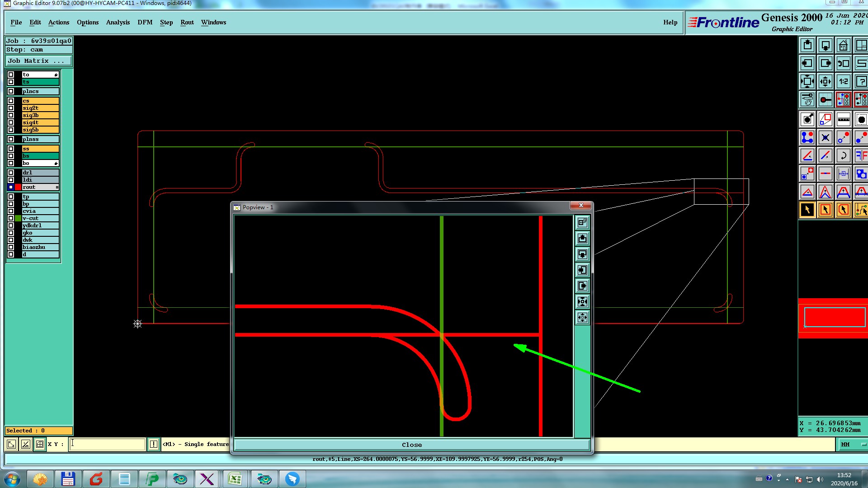Click the pan up icon in Popview
Screen dimensions: 868x488
[x=582, y=238]
